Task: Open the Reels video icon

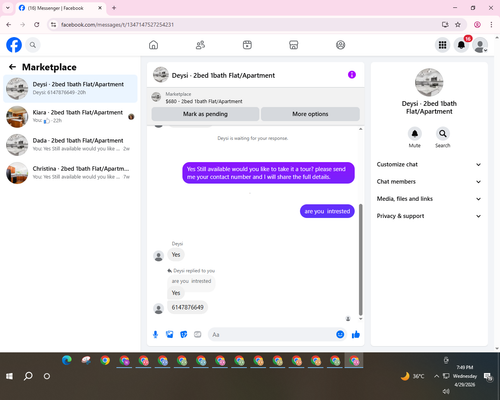Action: tap(247, 45)
